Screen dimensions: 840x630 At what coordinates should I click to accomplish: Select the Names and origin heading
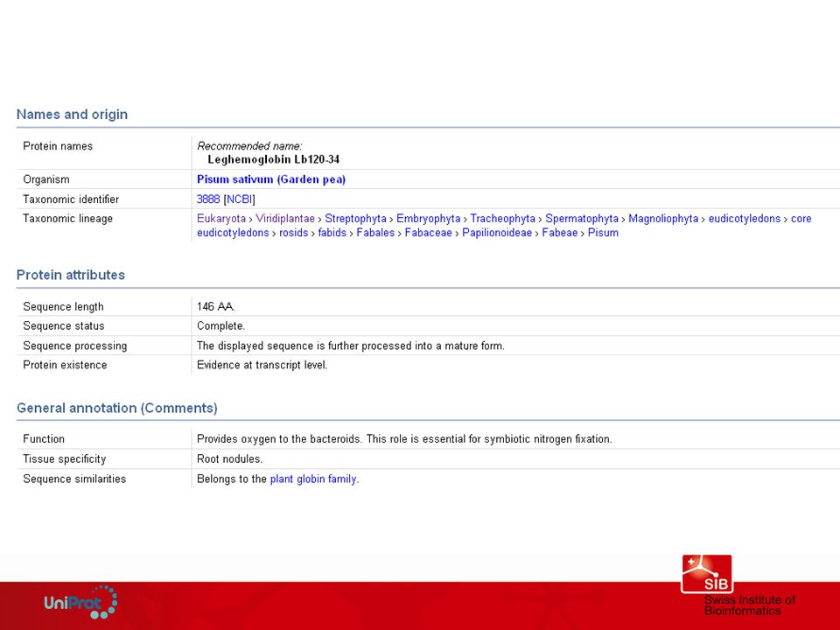point(73,114)
